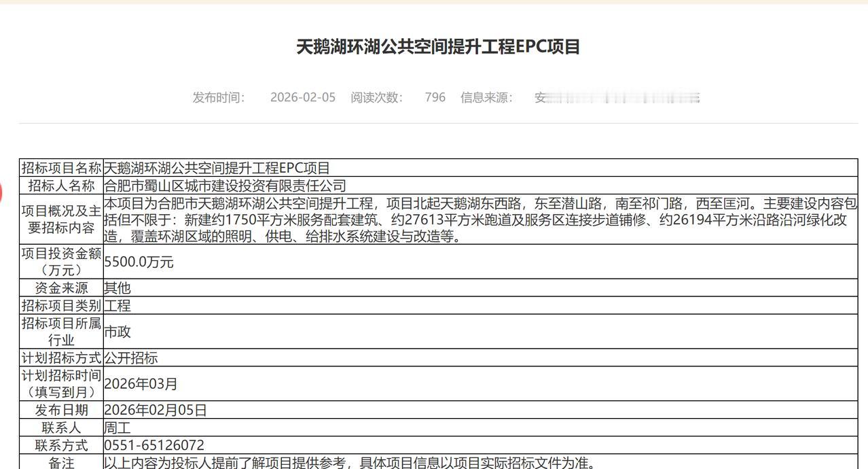Click the release date 2026年02月05日
The image size is (868, 469).
click(x=156, y=410)
